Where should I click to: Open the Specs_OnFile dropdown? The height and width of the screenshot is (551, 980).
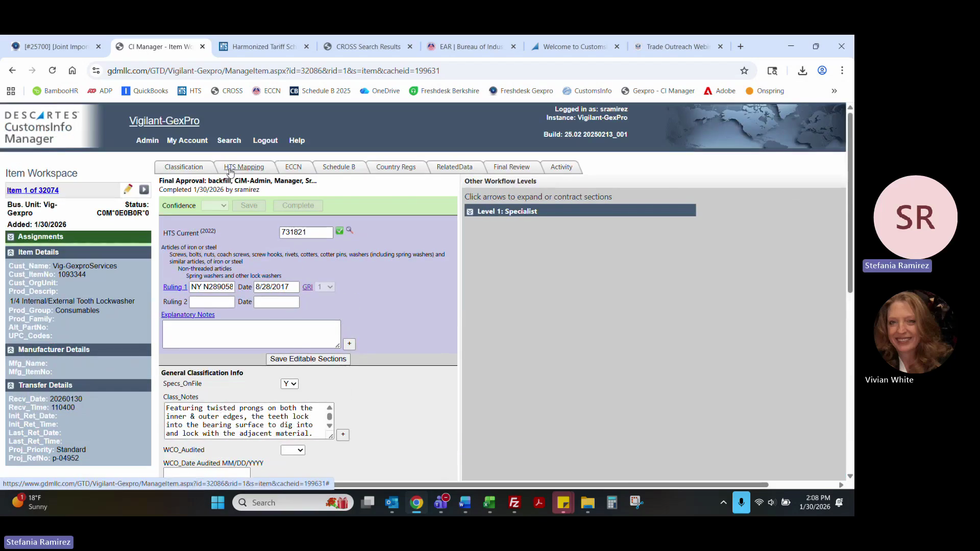coord(289,384)
